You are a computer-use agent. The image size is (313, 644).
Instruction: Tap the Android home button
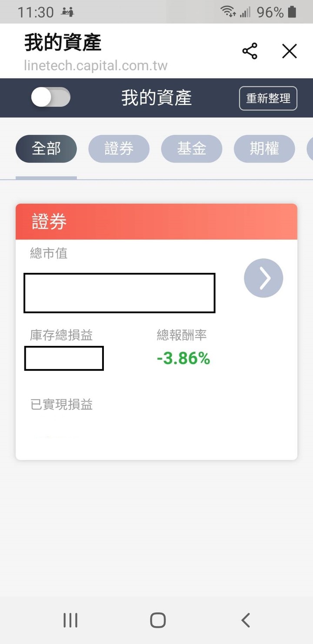coord(158,620)
